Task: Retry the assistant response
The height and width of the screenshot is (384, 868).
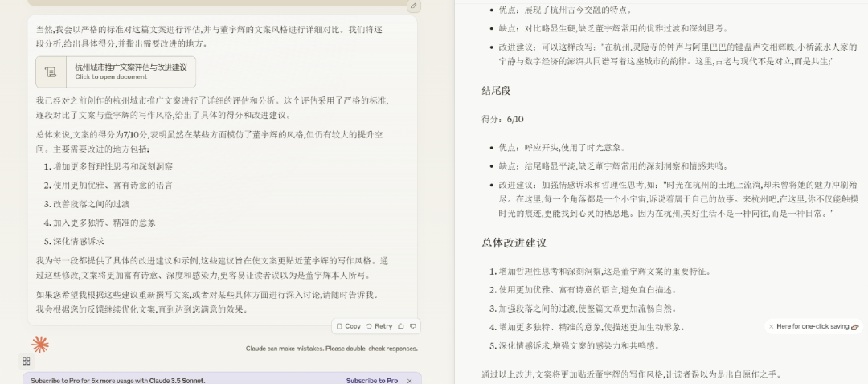Action: pyautogui.click(x=379, y=326)
